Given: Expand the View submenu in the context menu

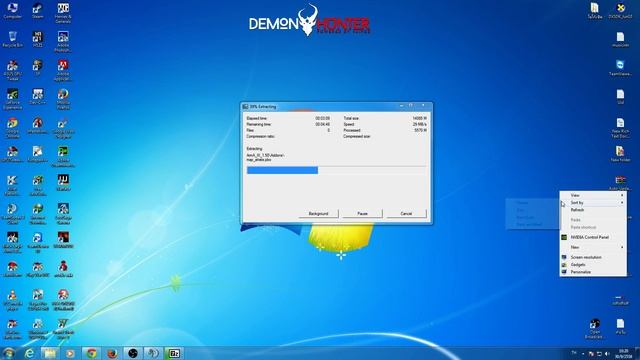Looking at the screenshot, I should (x=593, y=195).
